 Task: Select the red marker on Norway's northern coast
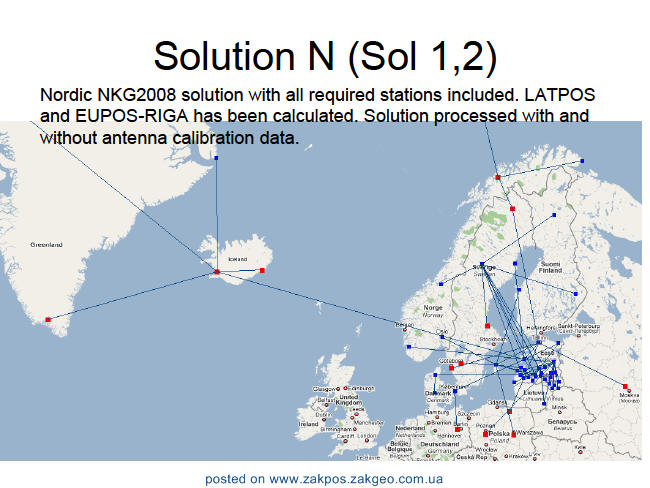click(498, 177)
